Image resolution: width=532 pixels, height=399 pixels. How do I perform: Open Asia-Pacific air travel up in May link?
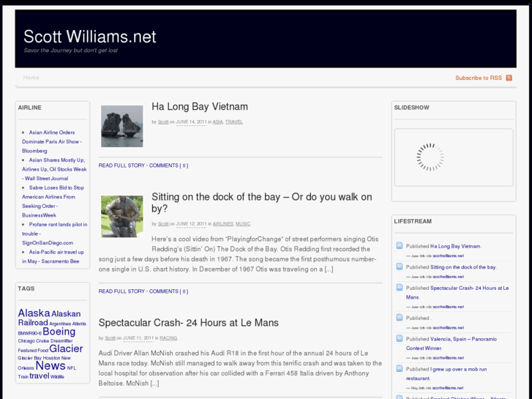pyautogui.click(x=53, y=257)
